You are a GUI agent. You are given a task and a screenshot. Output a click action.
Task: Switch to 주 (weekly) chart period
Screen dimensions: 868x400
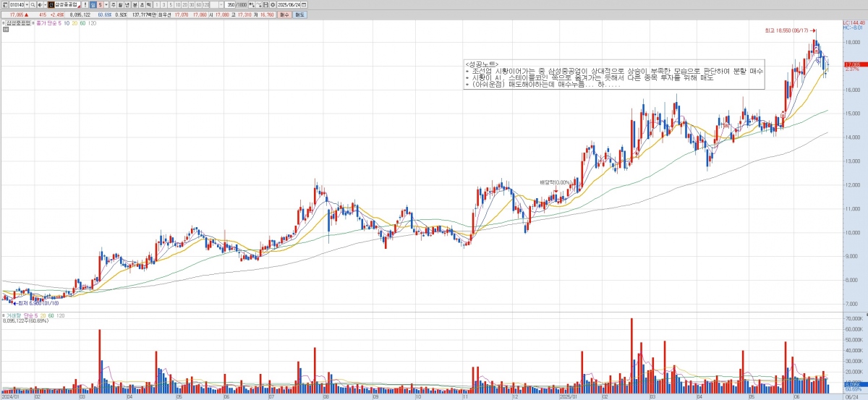pyautogui.click(x=113, y=4)
